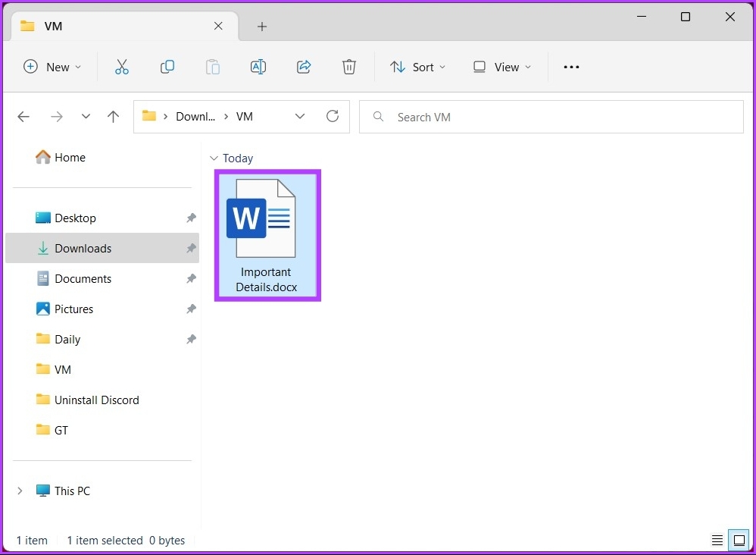The width and height of the screenshot is (756, 555).
Task: Click the Rename icon in toolbar
Action: pos(258,67)
